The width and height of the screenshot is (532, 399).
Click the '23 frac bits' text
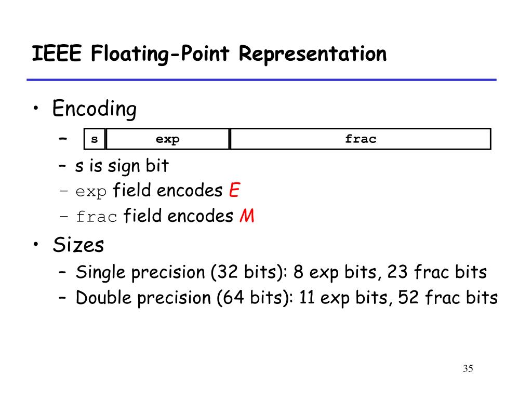(437, 272)
